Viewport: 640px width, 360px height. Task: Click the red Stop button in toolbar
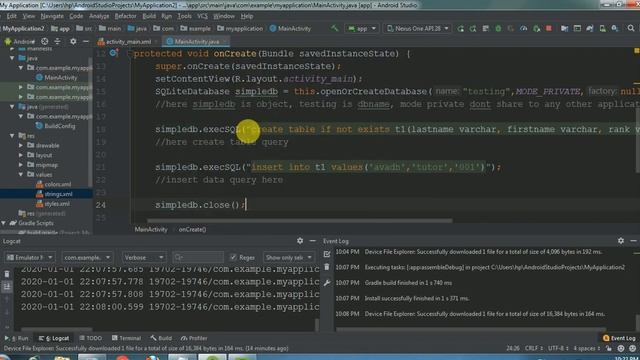549,28
